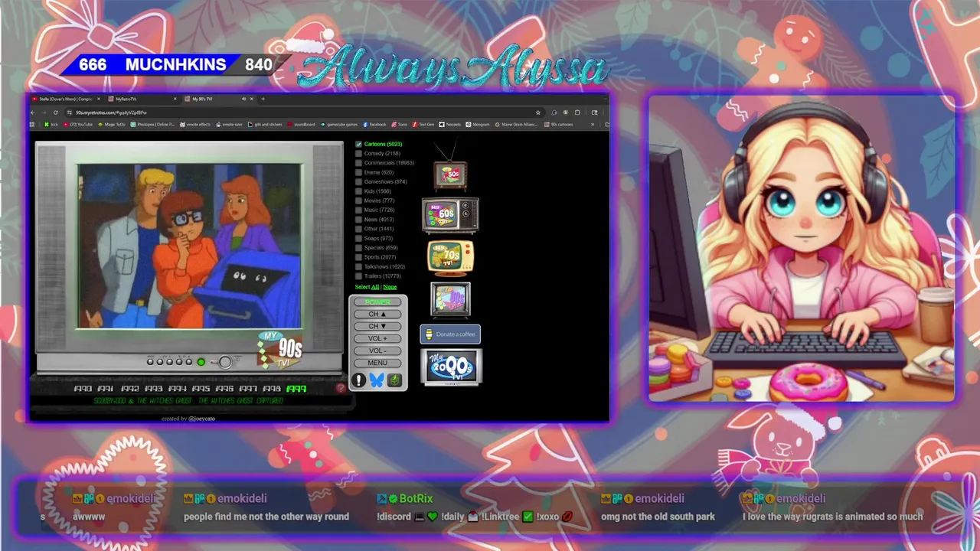
Task: Click the green download box icon
Action: point(394,380)
